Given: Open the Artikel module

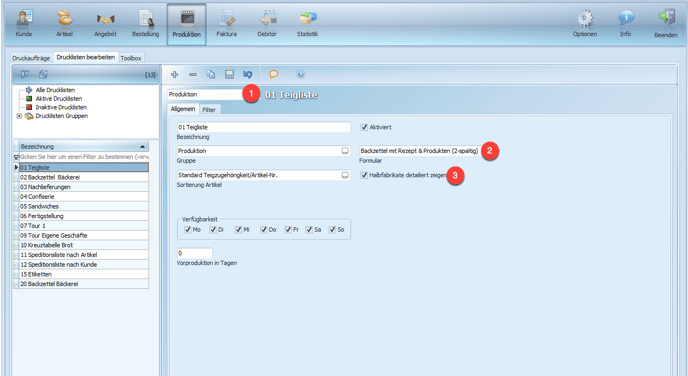Looking at the screenshot, I should [64, 23].
